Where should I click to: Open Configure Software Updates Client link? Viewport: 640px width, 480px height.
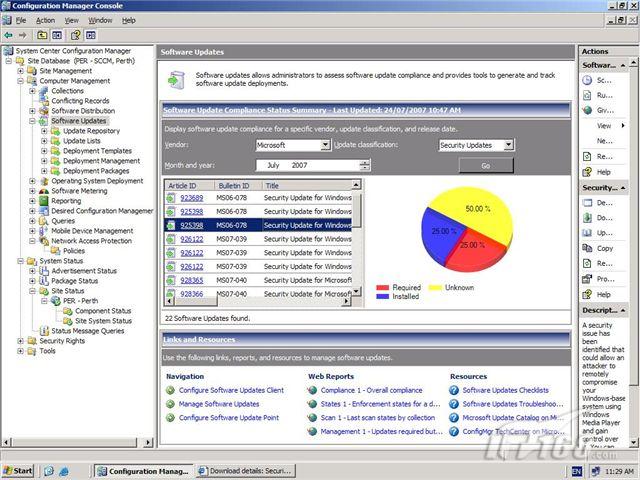(231, 390)
